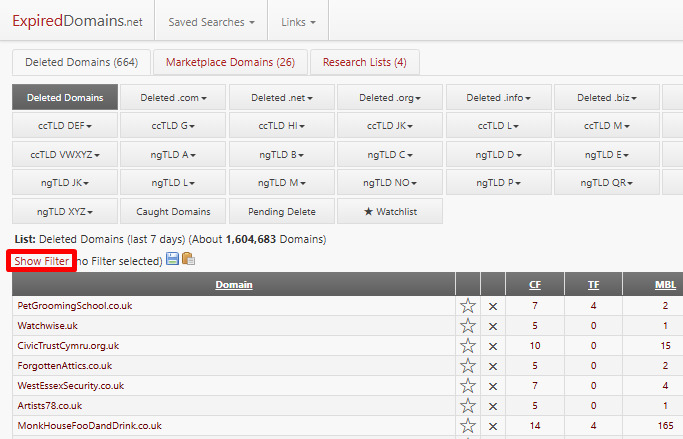Screen dimensions: 683x439
Task: Toggle watchlist star for Artists78.co.uk
Action: coord(467,406)
